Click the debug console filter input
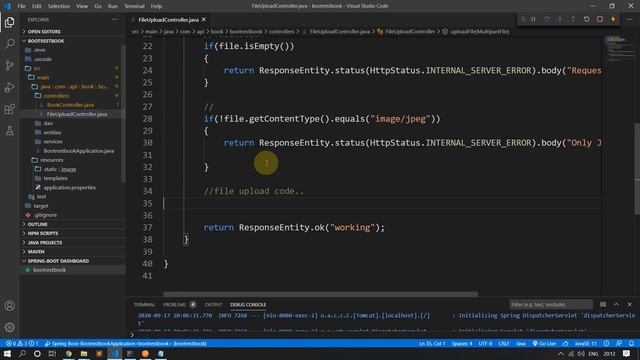The width and height of the screenshot is (640, 360). click(551, 304)
